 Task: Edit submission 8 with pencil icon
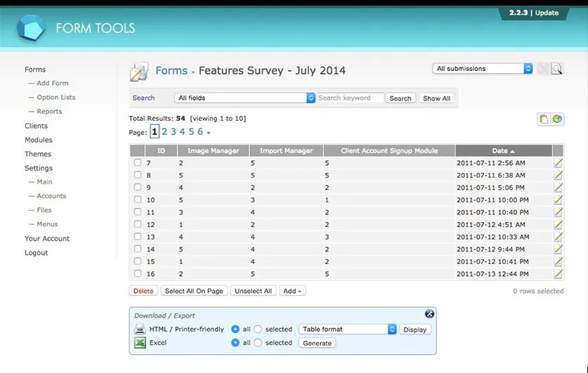click(558, 175)
